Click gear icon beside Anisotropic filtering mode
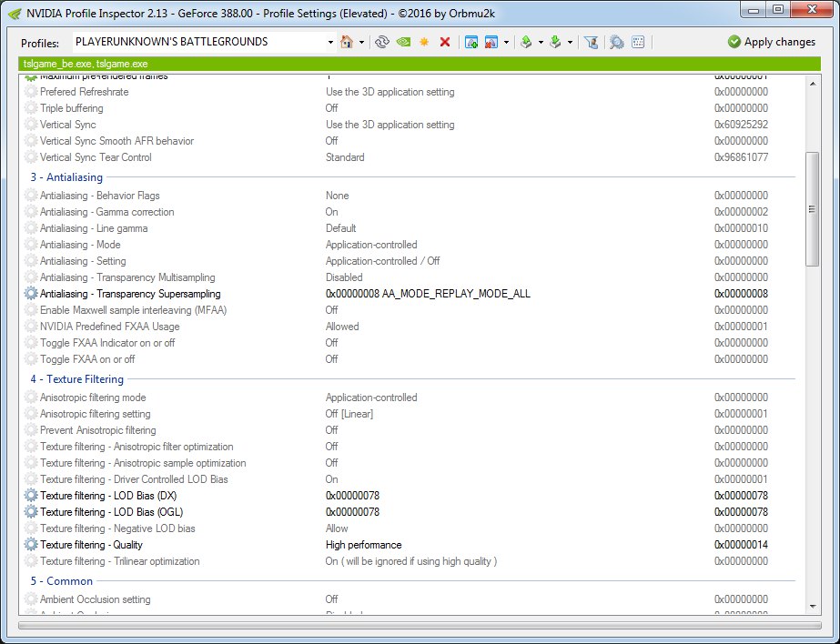This screenshot has width=840, height=644. coord(31,397)
